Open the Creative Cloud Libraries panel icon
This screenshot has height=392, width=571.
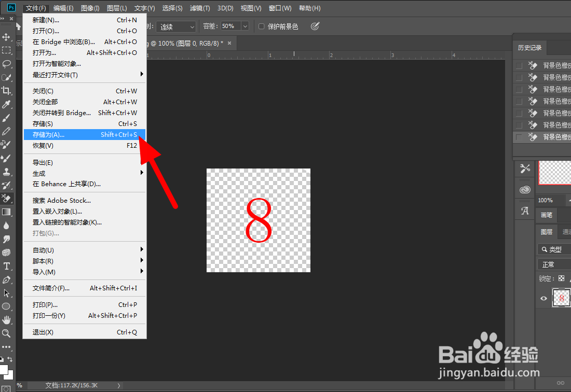(x=525, y=189)
